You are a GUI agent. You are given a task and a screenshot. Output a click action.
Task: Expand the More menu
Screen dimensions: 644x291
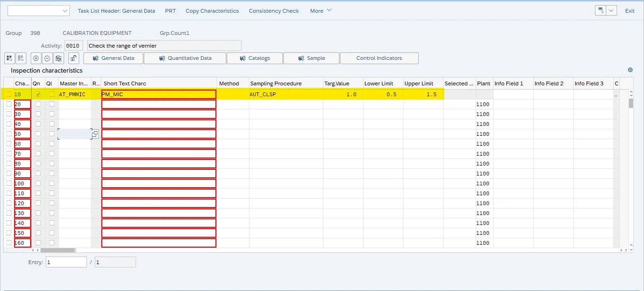tap(321, 11)
